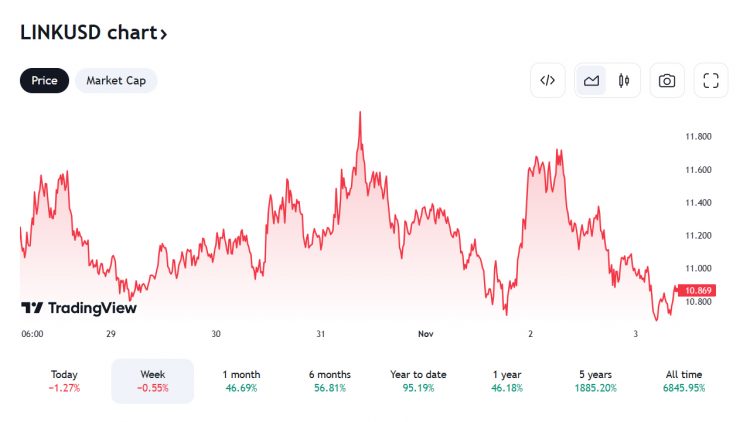Click the TradingView logo
The image size is (750, 422).
click(x=79, y=308)
